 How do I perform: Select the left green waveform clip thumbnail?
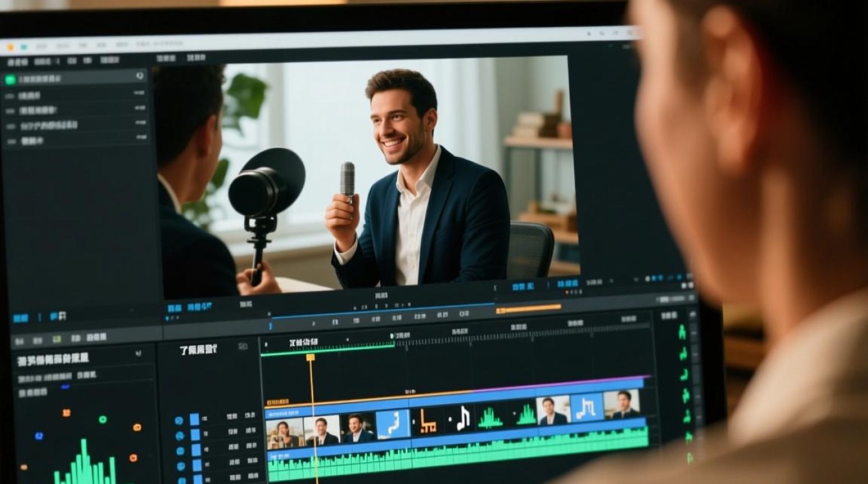pyautogui.click(x=490, y=416)
